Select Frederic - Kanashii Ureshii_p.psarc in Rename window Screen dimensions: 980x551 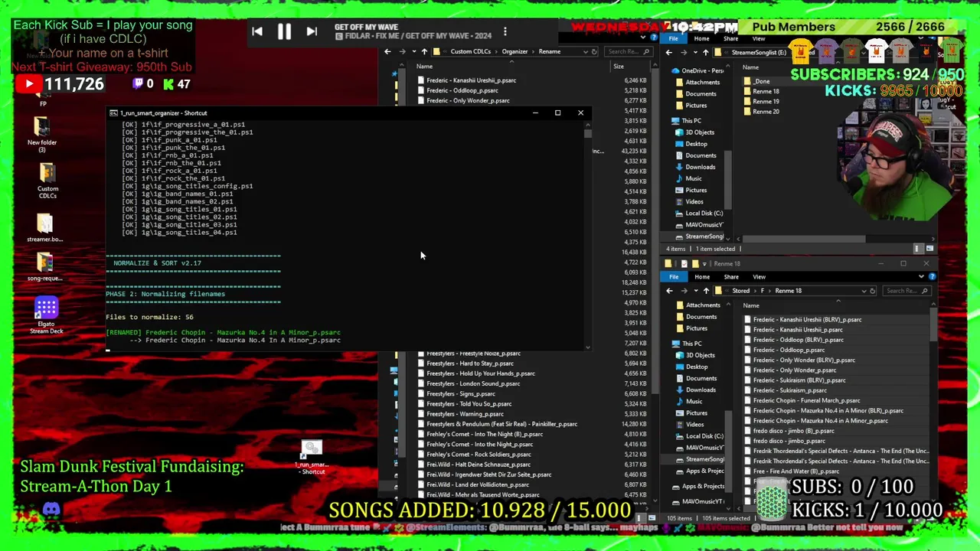click(471, 80)
